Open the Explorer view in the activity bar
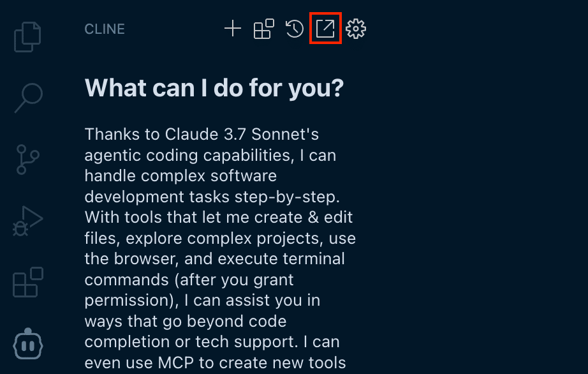 pyautogui.click(x=28, y=36)
